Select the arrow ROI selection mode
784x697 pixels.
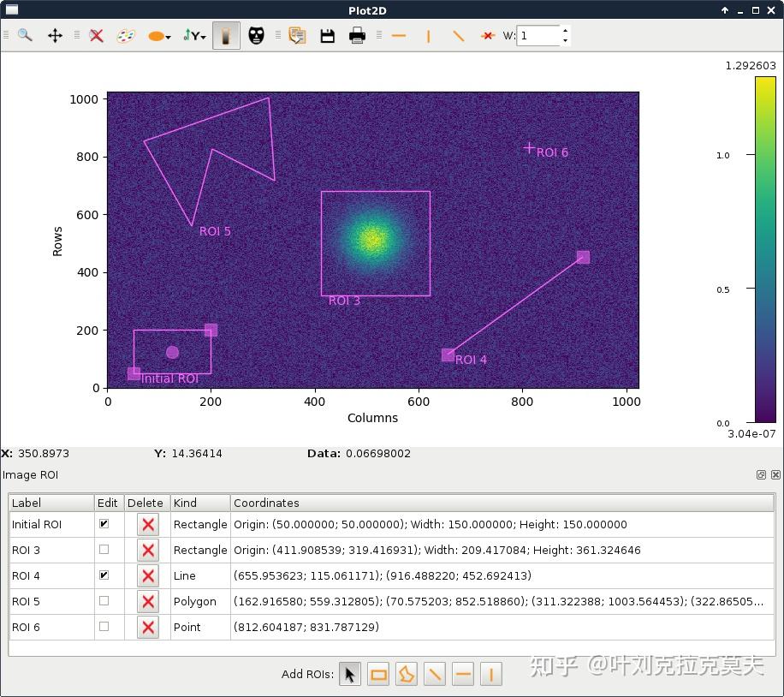pyautogui.click(x=349, y=674)
